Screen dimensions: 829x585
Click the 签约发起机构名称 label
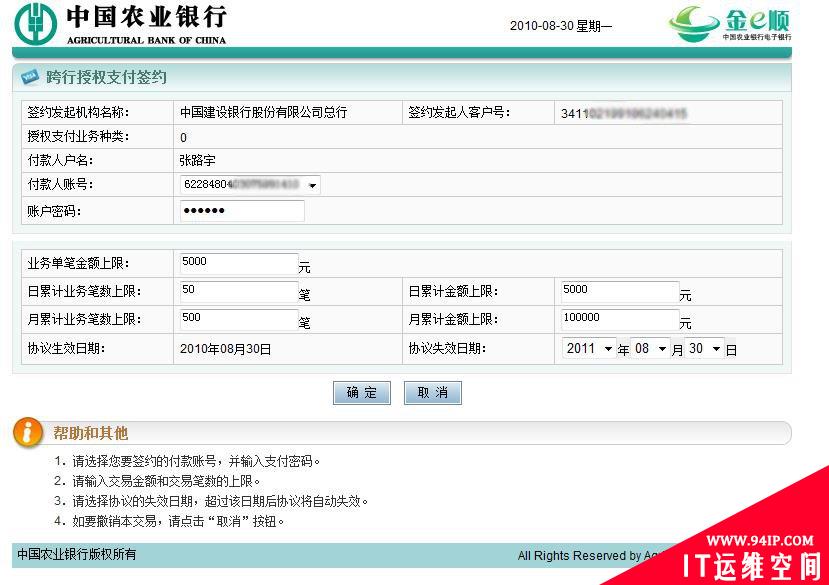pos(78,112)
